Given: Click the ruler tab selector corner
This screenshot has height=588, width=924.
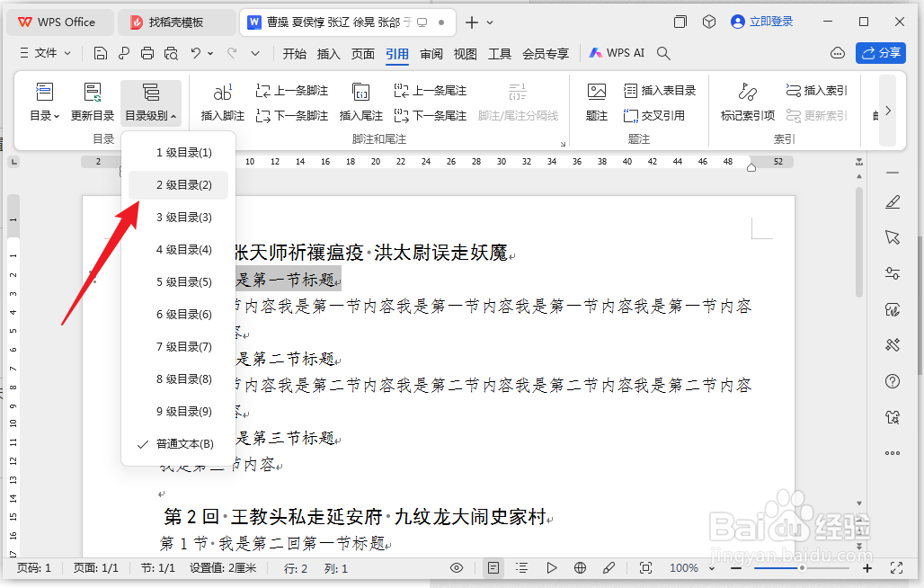Looking at the screenshot, I should (x=14, y=162).
